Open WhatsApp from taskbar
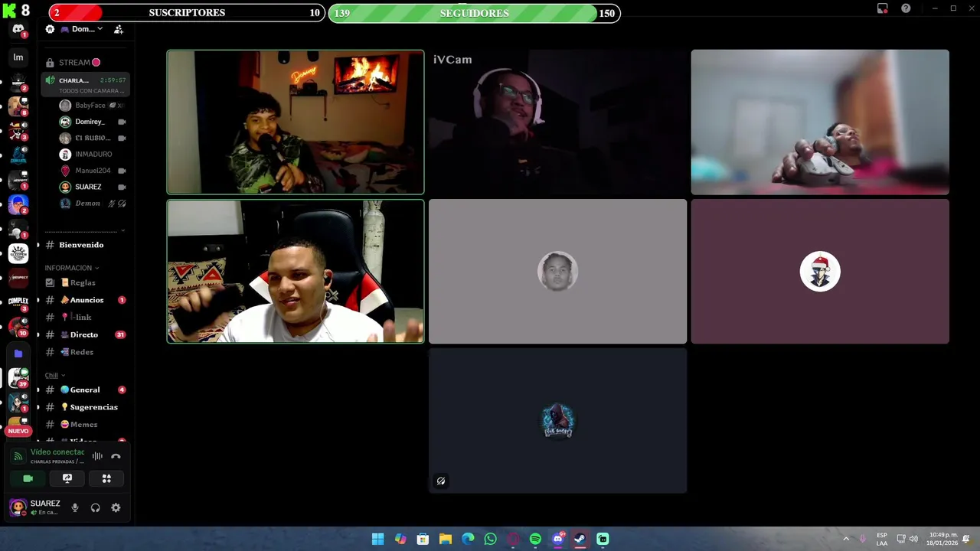The height and width of the screenshot is (551, 980). [x=491, y=539]
